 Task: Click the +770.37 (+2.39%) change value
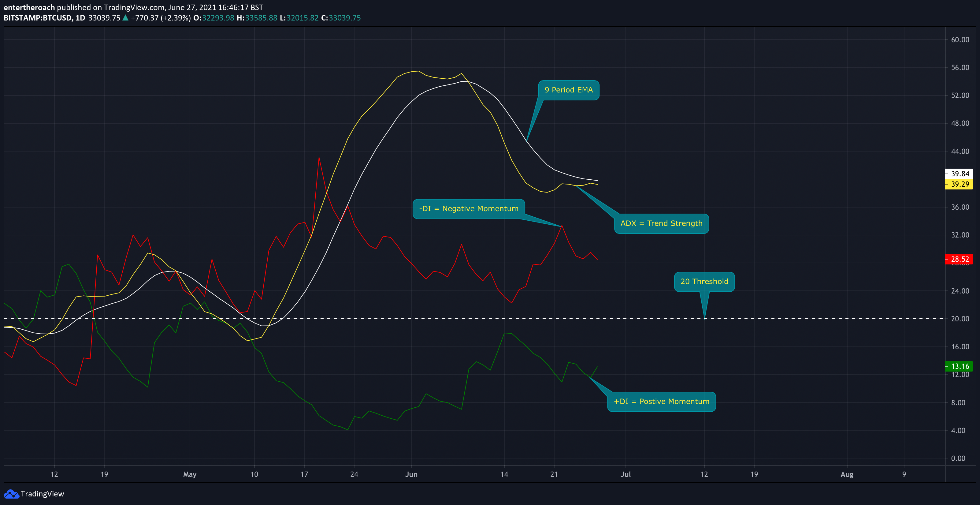coord(161,18)
